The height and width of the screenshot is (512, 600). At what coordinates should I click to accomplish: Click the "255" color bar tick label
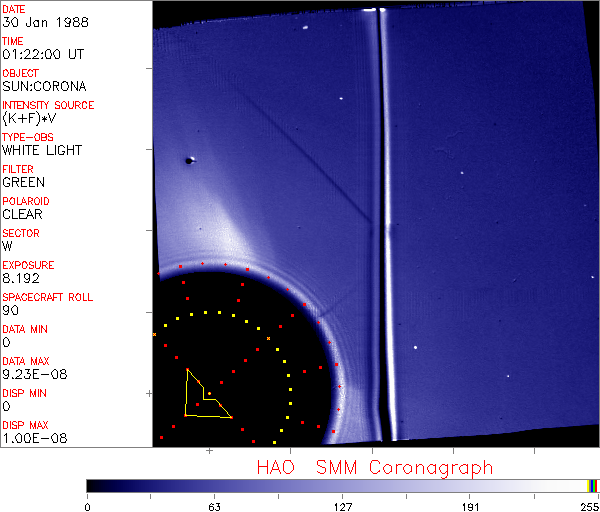click(x=587, y=506)
